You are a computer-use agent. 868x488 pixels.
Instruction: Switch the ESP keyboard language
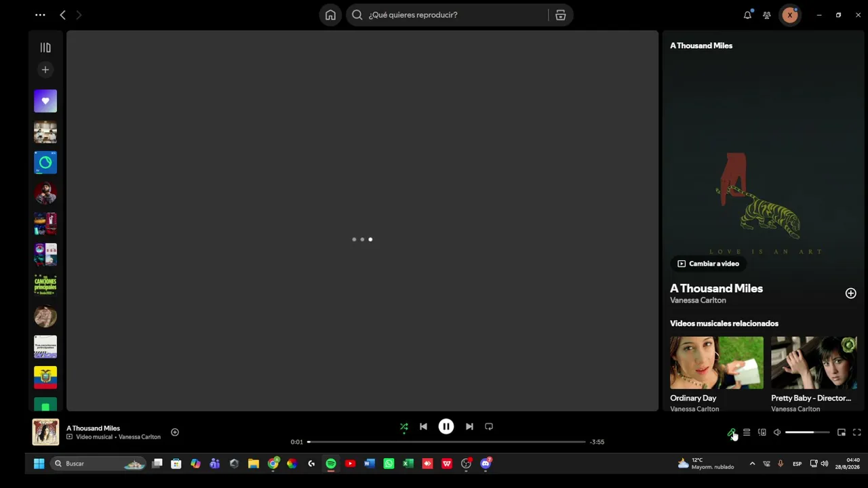[x=797, y=464]
